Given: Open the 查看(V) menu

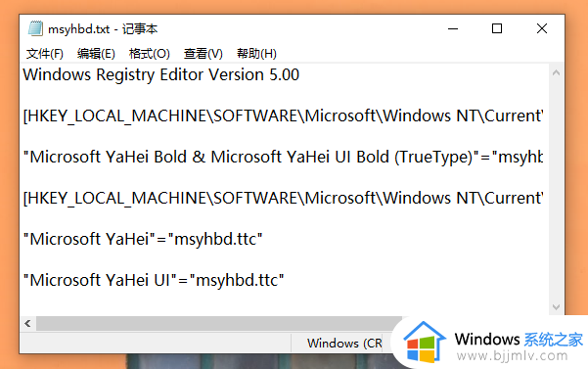Looking at the screenshot, I should 203,54.
